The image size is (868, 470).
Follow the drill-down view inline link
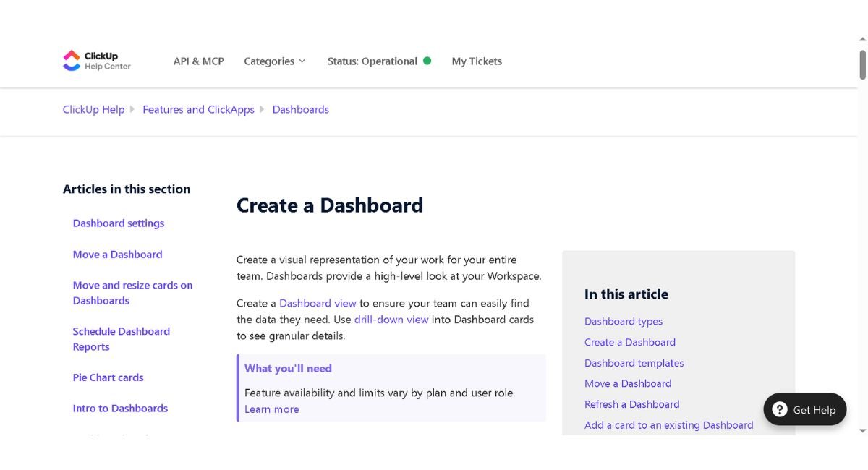(x=391, y=319)
